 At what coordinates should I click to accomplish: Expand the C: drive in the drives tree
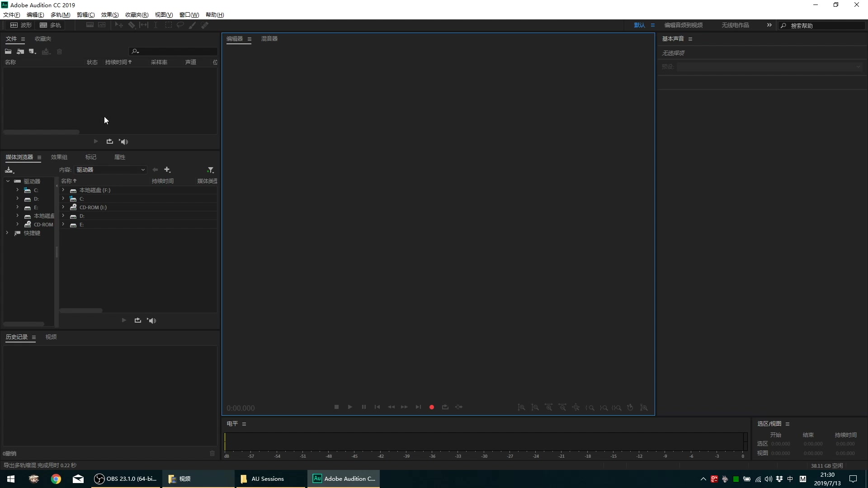17,190
